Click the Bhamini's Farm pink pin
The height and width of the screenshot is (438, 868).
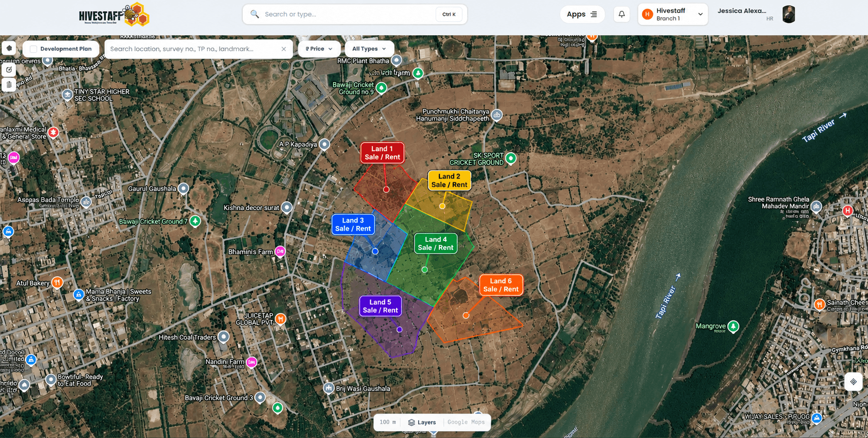tap(280, 251)
